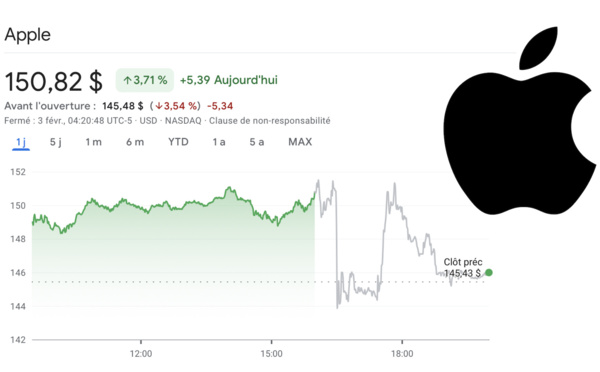Switch to the 5 j range tab
Image resolution: width=600 pixels, height=372 pixels.
tap(55, 142)
